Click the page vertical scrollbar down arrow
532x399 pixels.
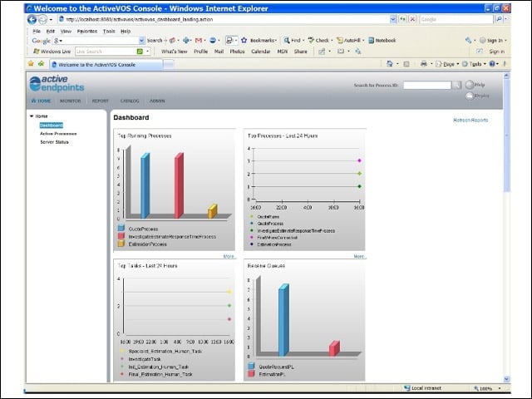click(506, 379)
